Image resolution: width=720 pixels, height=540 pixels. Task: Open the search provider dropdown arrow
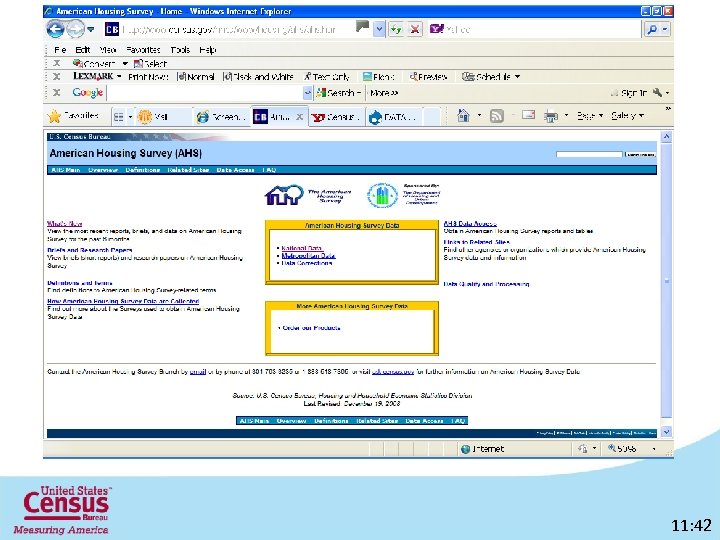pyautogui.click(x=665, y=30)
